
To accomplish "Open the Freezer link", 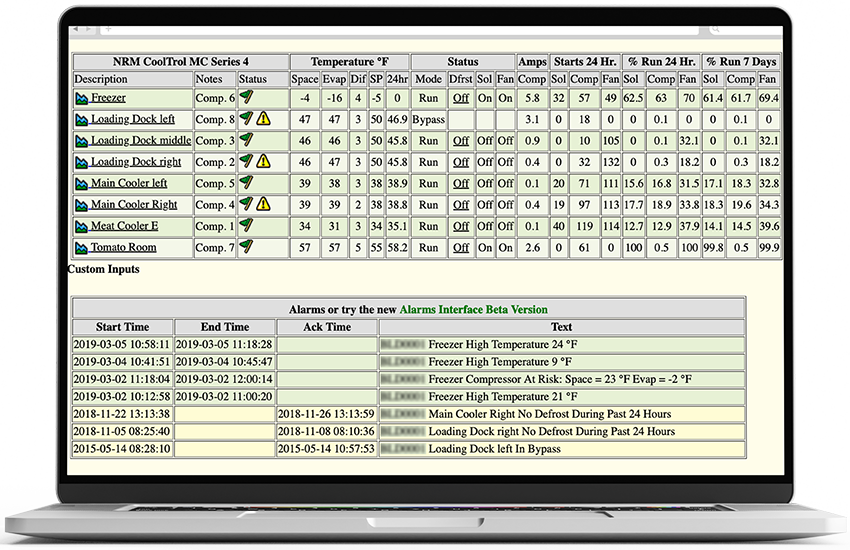I will (x=108, y=98).
